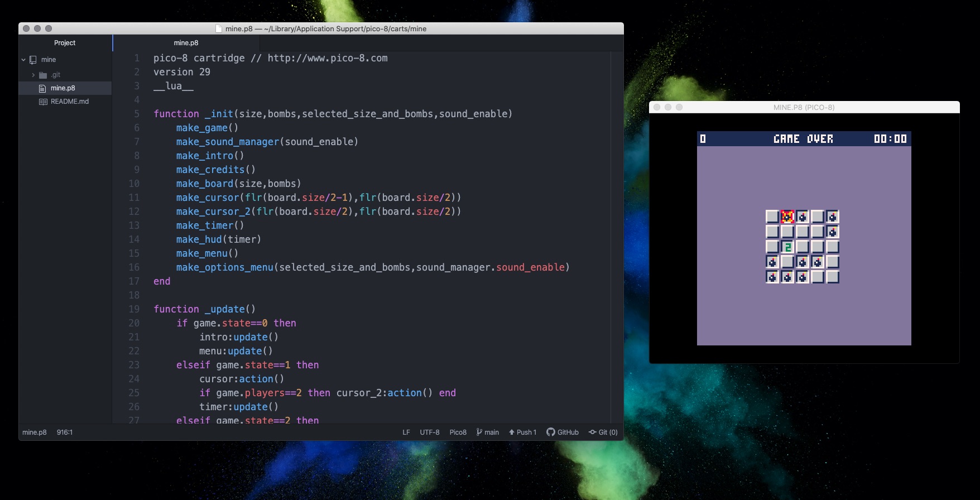Open the GitHub panel from status bar
The width and height of the screenshot is (980, 500).
tap(563, 432)
